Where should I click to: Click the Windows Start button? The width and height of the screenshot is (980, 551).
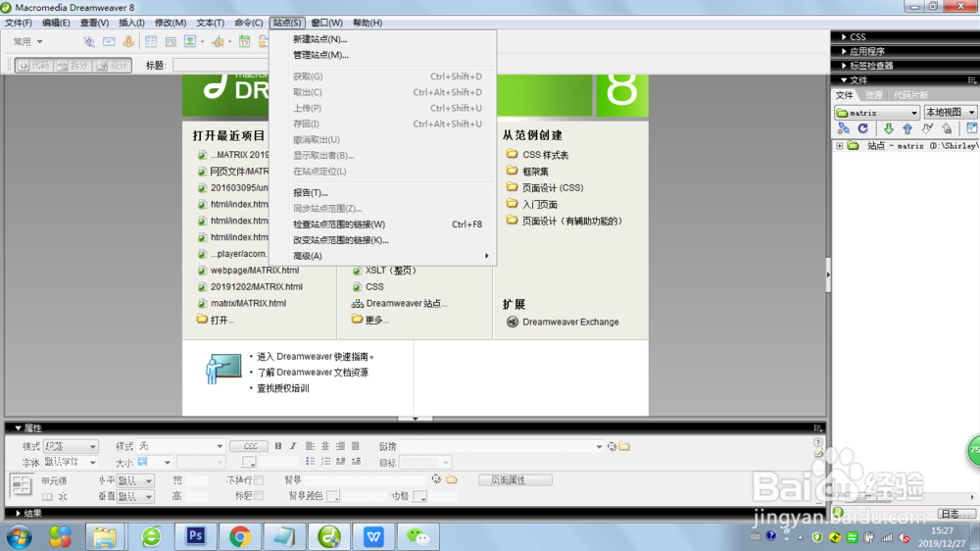pos(19,537)
